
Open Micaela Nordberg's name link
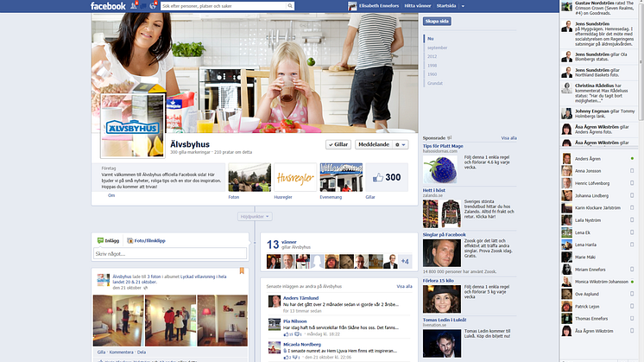tap(302, 345)
